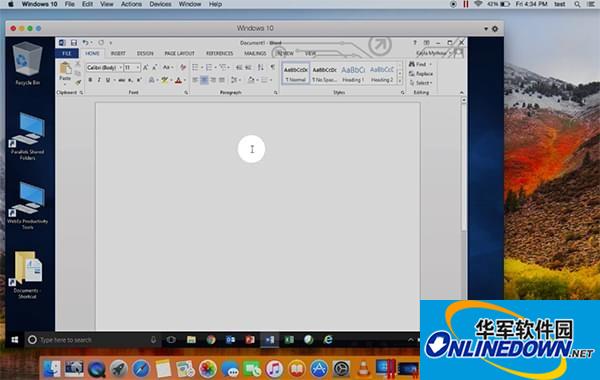Open PowerPoint from the Windows taskbar
Viewport: 600px width, 380px height.
click(250, 340)
